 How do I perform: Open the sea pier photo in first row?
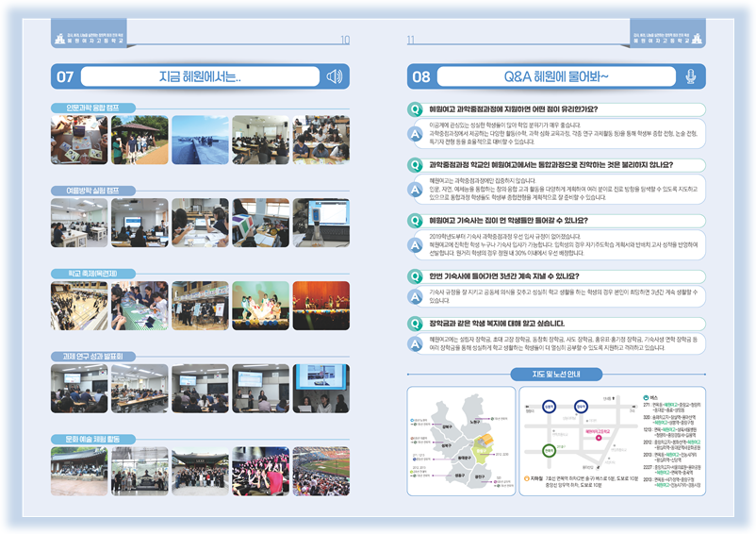pyautogui.click(x=199, y=141)
